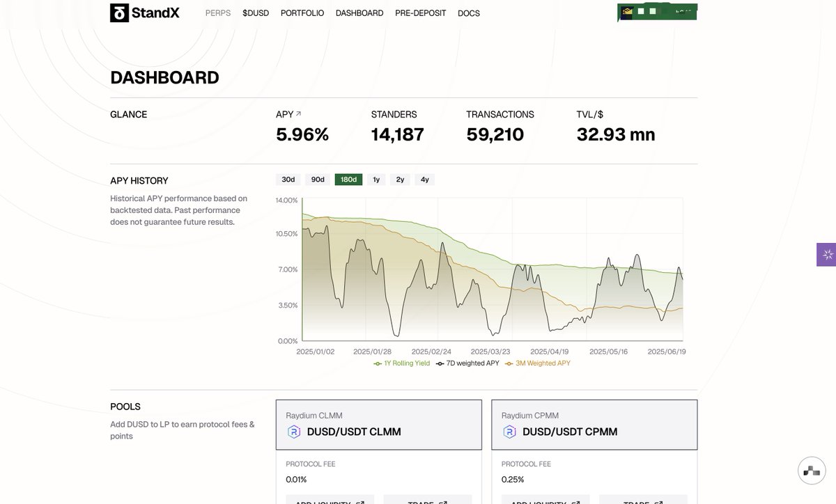Switch APY history to 4y

click(425, 180)
